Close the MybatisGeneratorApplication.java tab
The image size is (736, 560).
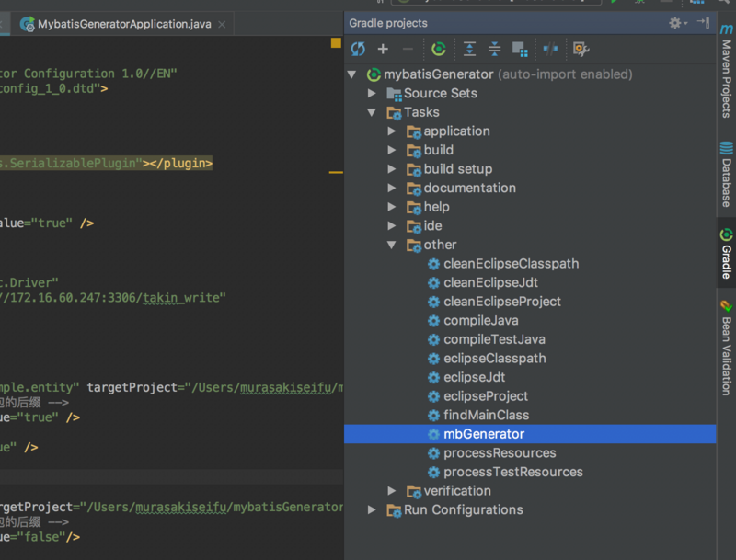point(222,25)
